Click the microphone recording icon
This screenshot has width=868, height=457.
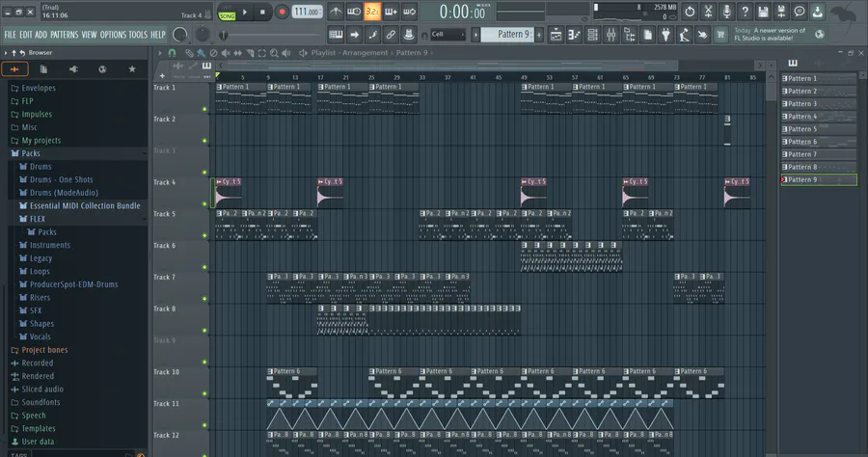pos(726,12)
